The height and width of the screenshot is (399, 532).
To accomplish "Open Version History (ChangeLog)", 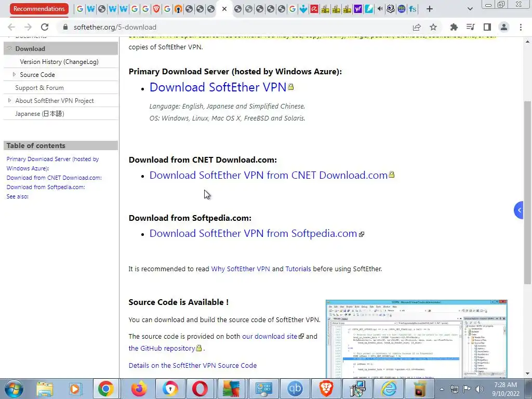I will point(59,62).
